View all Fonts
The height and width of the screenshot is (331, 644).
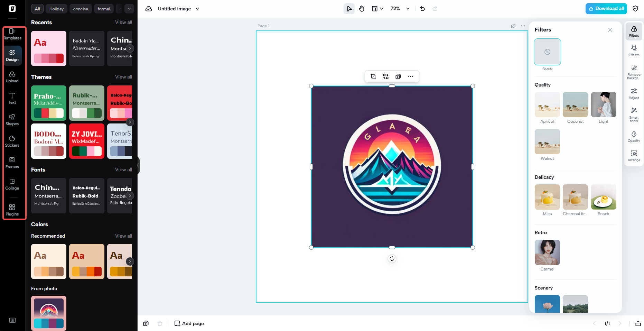(x=123, y=169)
